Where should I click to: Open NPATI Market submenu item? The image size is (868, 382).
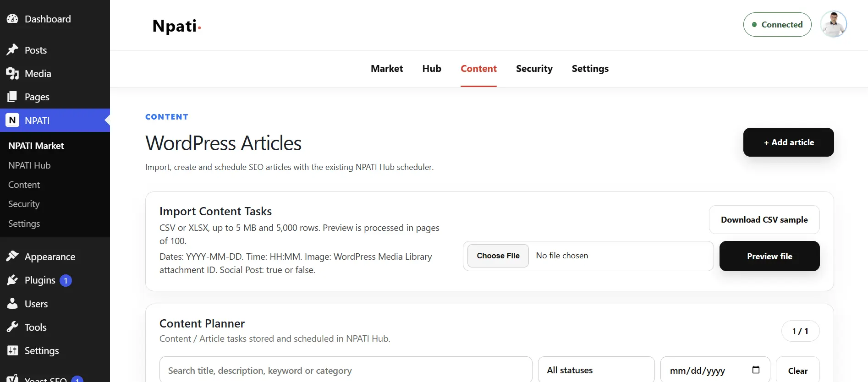pyautogui.click(x=36, y=146)
